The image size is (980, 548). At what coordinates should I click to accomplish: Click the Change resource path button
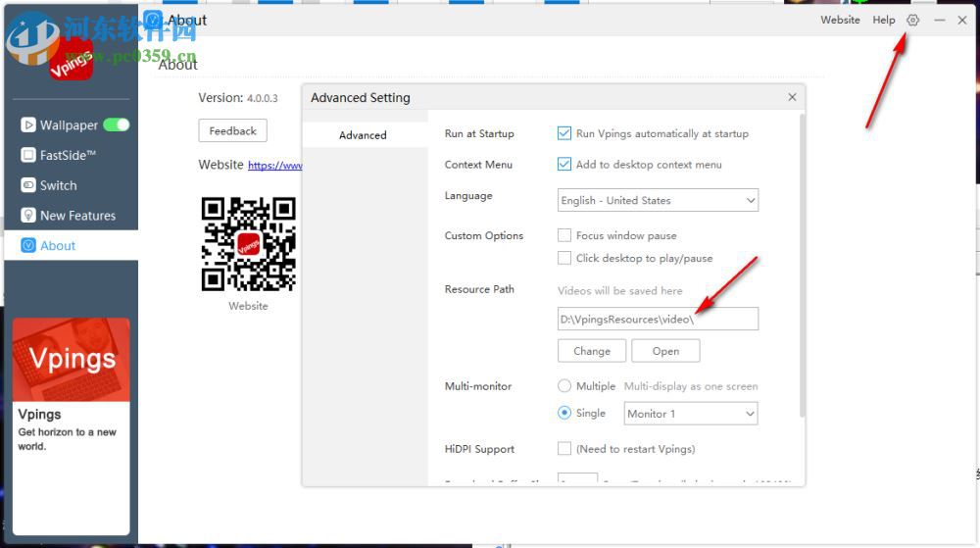point(592,351)
